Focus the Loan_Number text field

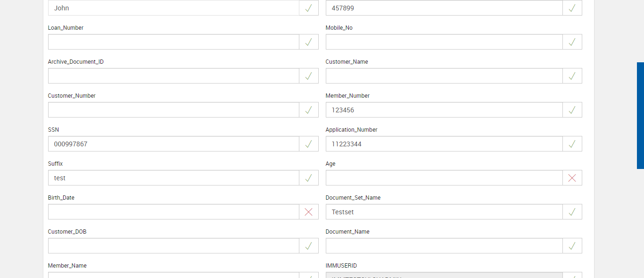tap(173, 42)
